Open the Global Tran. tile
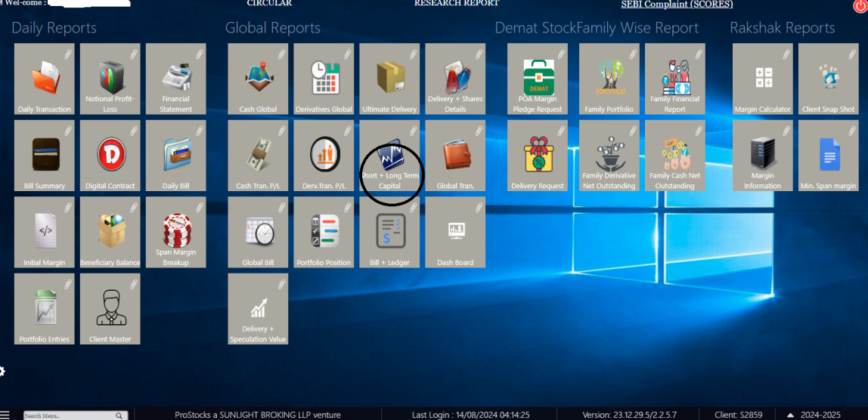The width and height of the screenshot is (868, 420). tap(456, 156)
